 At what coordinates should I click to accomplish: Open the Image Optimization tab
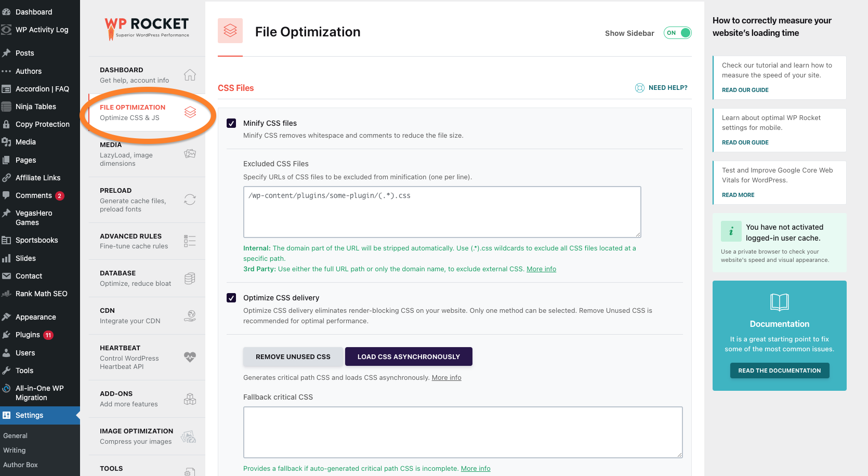(147, 436)
